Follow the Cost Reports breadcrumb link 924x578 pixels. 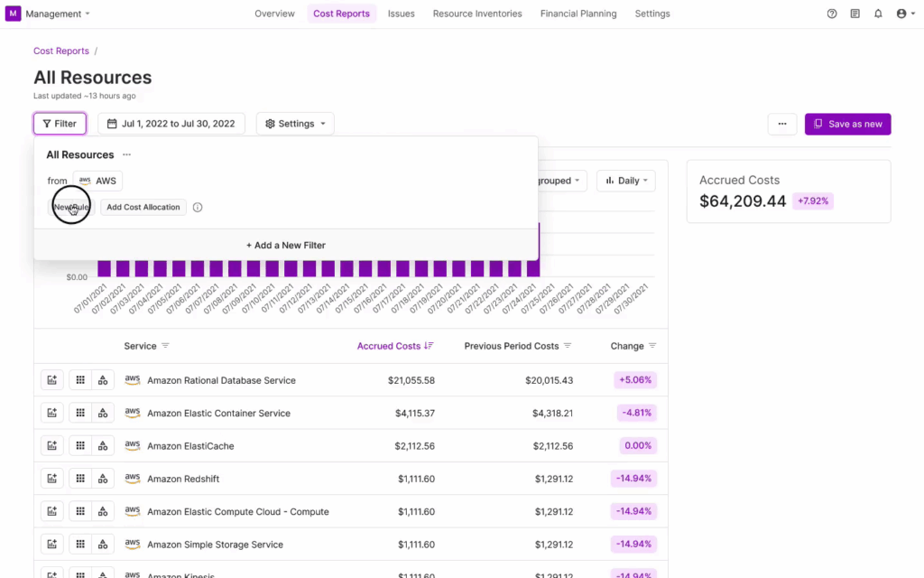point(61,51)
